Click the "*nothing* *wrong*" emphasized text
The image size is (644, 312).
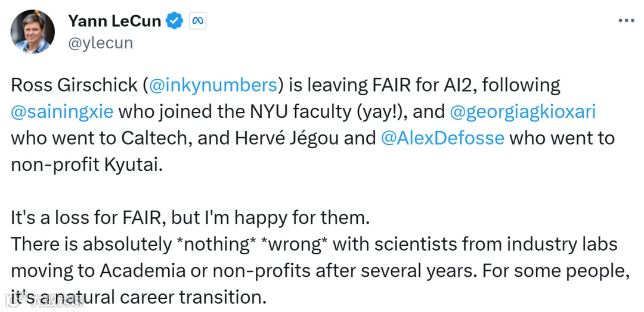click(x=236, y=244)
